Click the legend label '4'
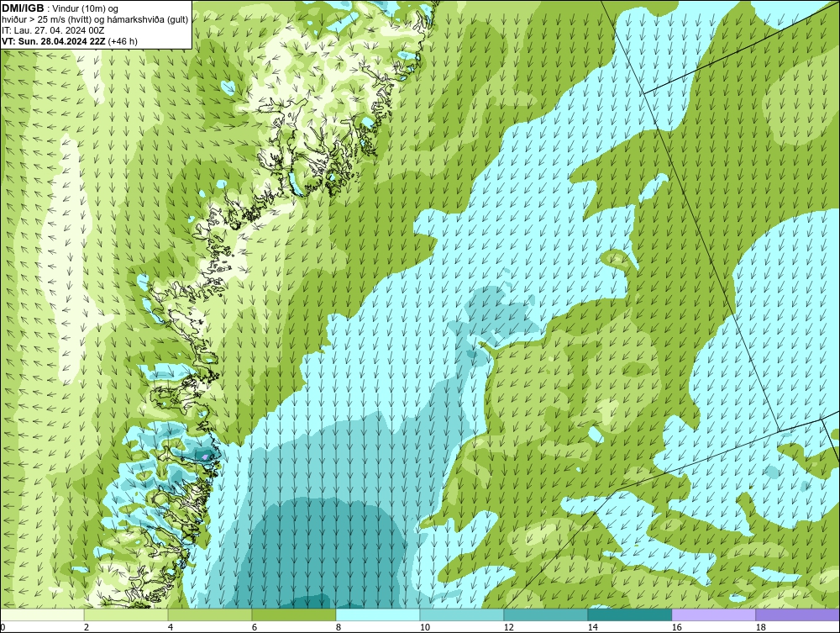The image size is (840, 633). 171,627
